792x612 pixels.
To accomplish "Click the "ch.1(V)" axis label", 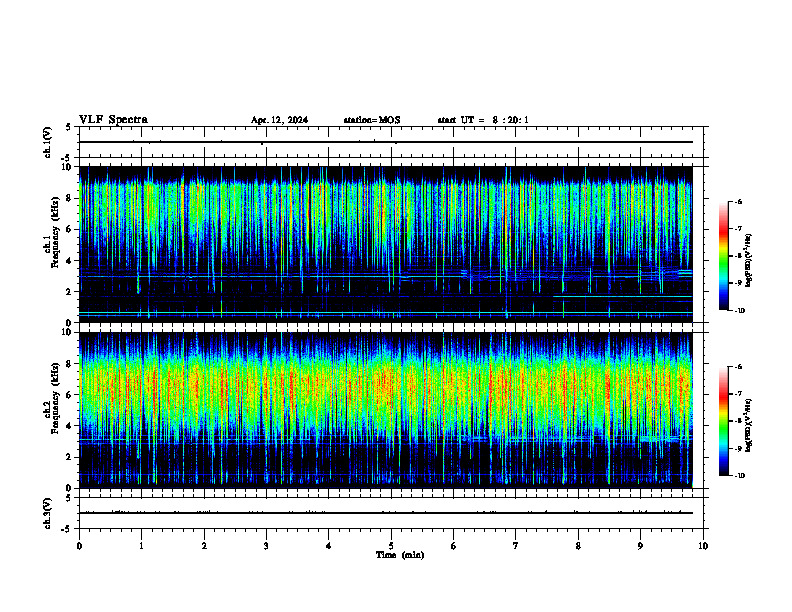I will (47, 142).
